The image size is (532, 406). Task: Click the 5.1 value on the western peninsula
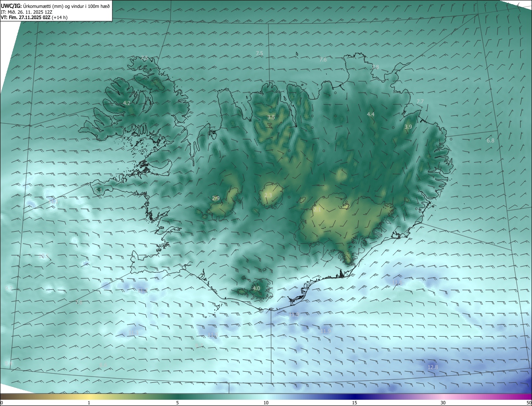99,190
